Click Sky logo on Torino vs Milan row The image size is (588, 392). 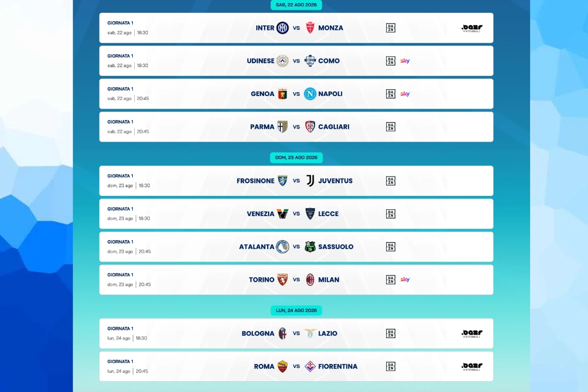[405, 280]
